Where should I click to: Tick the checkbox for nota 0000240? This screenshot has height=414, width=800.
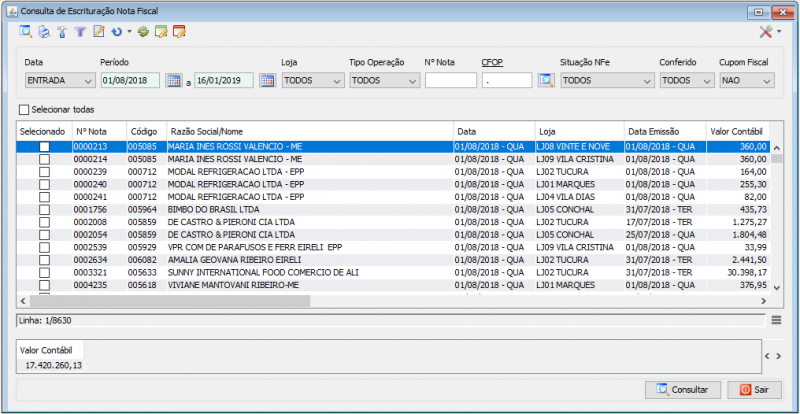click(x=44, y=184)
